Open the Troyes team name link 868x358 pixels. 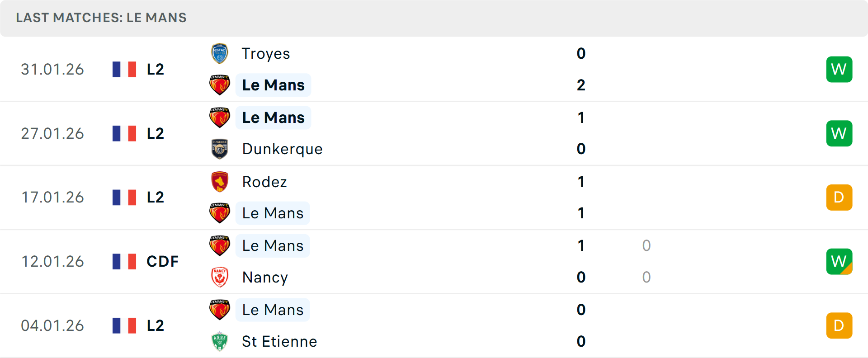[266, 54]
